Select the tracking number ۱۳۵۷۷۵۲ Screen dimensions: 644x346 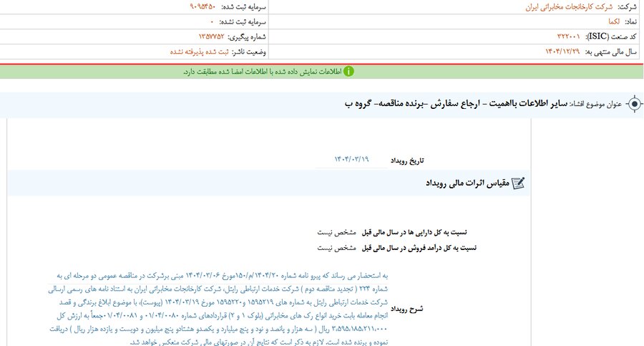212,37
